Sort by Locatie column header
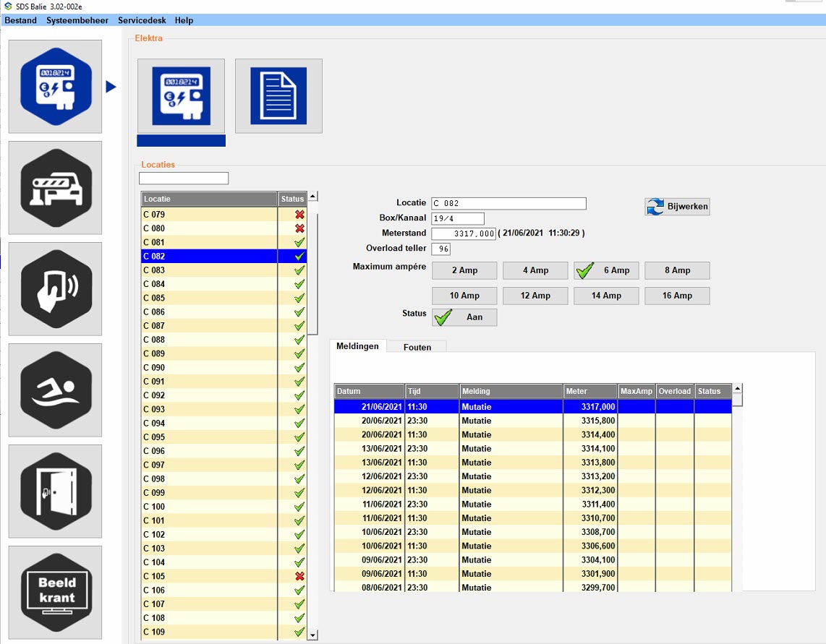 click(x=209, y=199)
